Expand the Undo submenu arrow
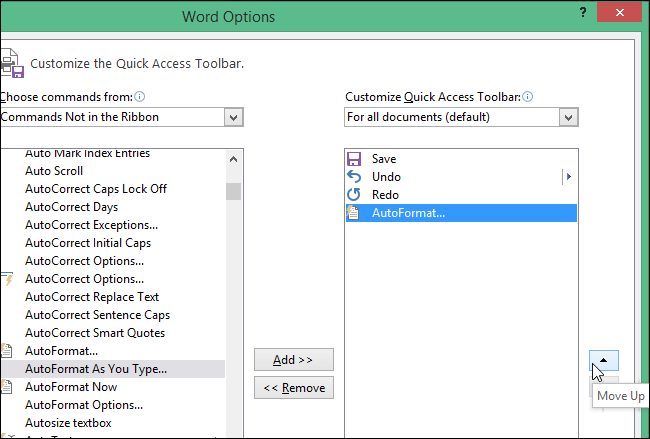 click(568, 177)
